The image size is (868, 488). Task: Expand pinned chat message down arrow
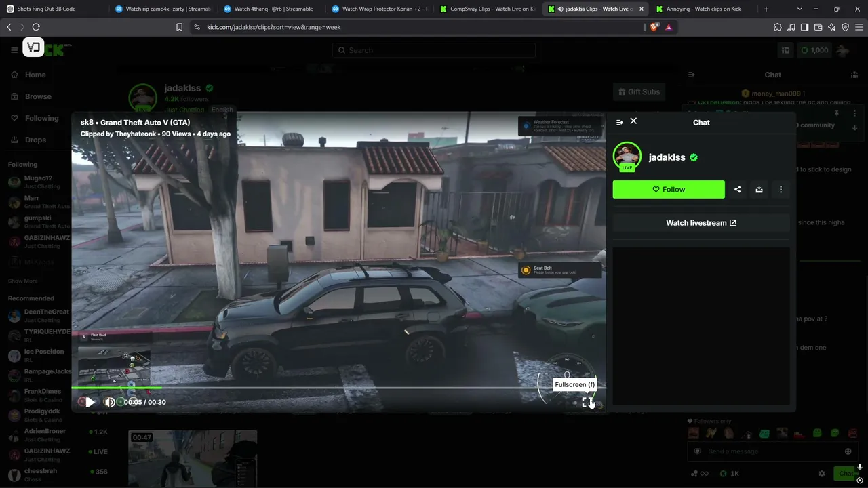coord(854,127)
